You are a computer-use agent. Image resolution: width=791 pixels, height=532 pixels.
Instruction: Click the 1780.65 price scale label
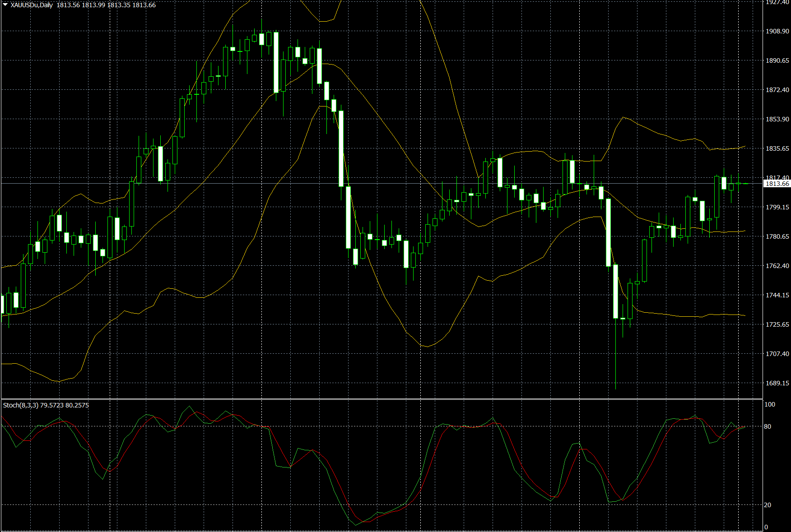[x=777, y=236]
